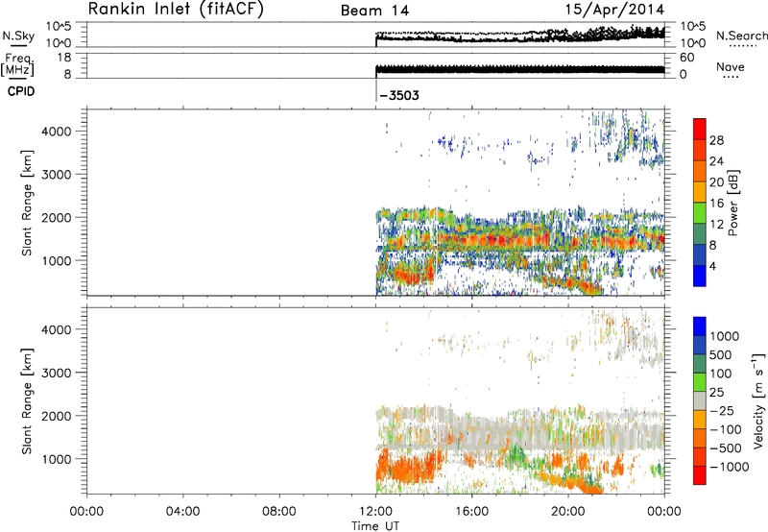Click the 'CPID' label
The height and width of the screenshot is (532, 768).
pyautogui.click(x=21, y=91)
